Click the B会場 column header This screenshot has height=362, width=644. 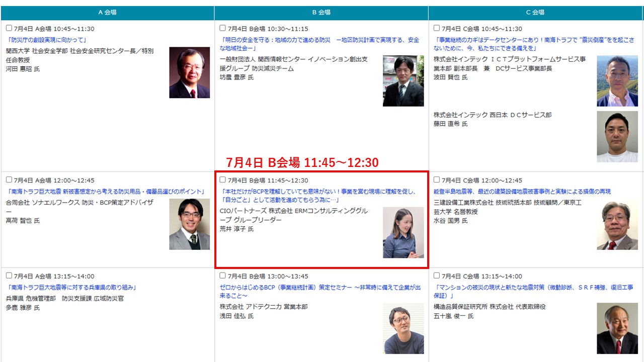pos(321,13)
